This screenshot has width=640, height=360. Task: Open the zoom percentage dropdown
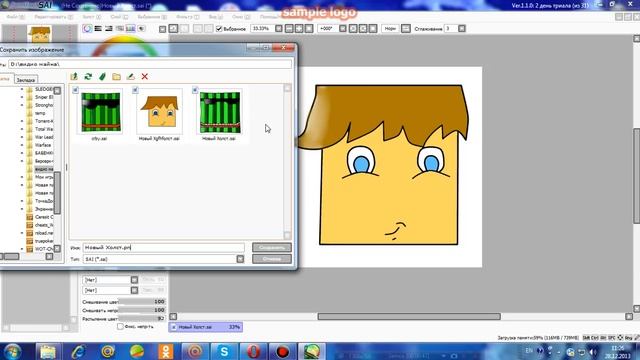coord(279,29)
